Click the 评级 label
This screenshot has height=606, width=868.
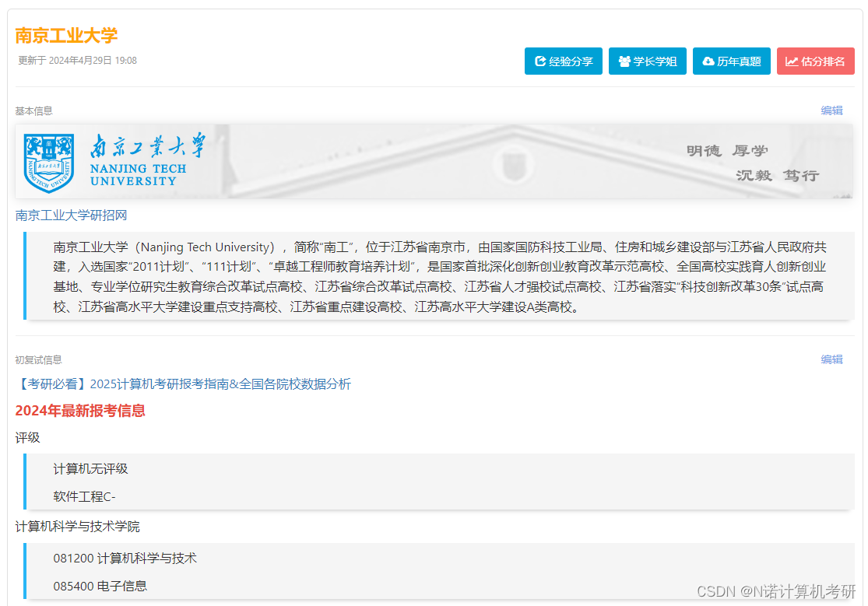tap(28, 438)
